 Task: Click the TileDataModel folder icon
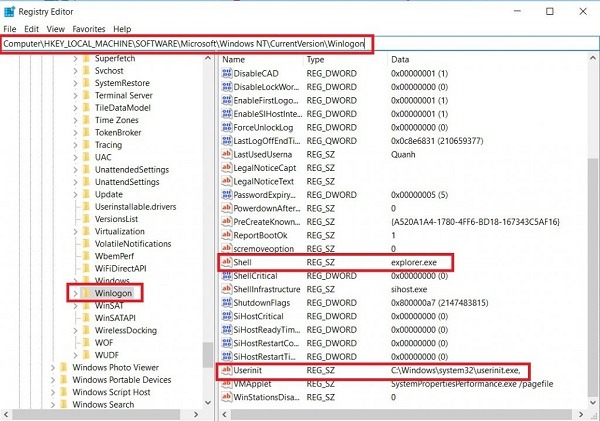pos(86,108)
